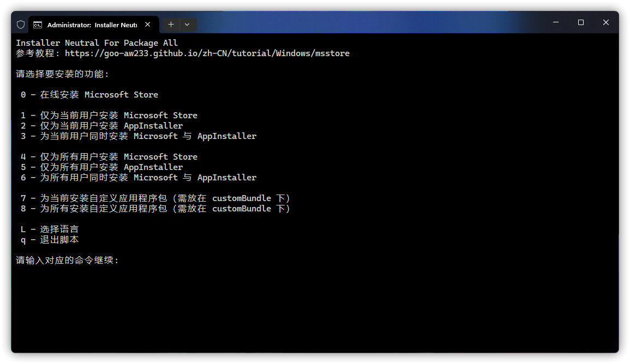Image resolution: width=630 pixels, height=364 pixels.
Task: Click option 8 customBundle for all installs
Action: click(155, 209)
